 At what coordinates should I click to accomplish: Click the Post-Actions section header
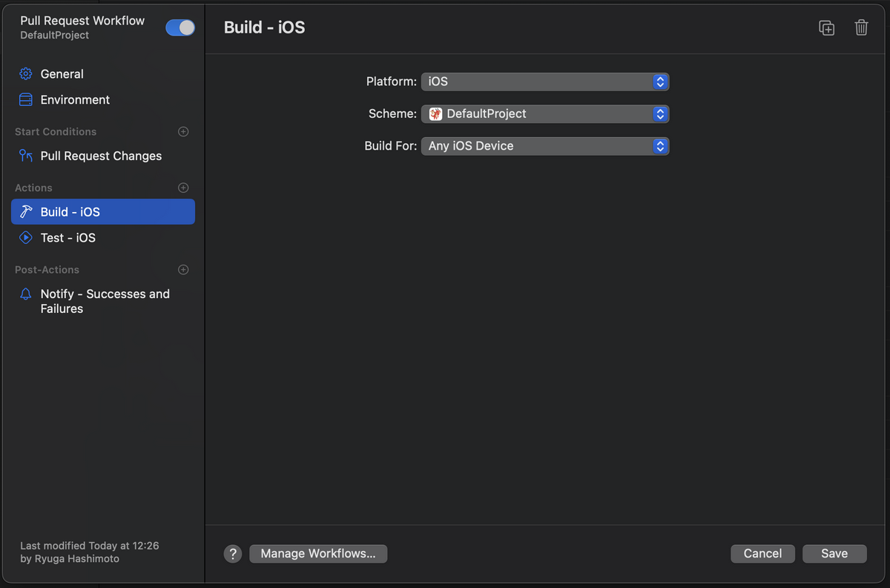[x=47, y=270]
